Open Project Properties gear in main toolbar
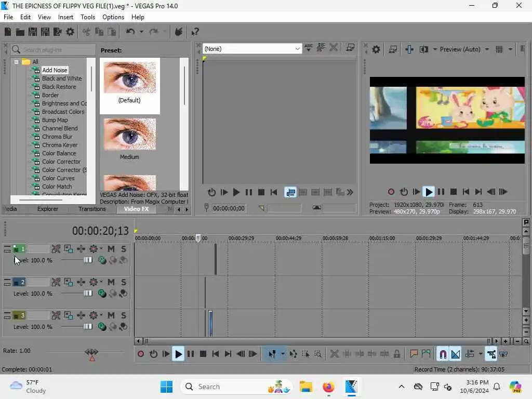This screenshot has height=399, width=532. click(x=70, y=32)
